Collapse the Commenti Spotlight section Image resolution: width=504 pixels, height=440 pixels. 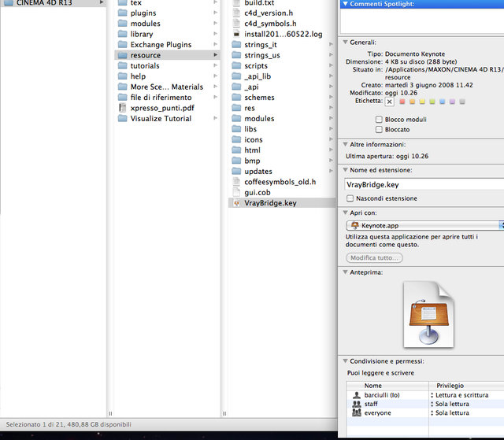click(x=346, y=4)
